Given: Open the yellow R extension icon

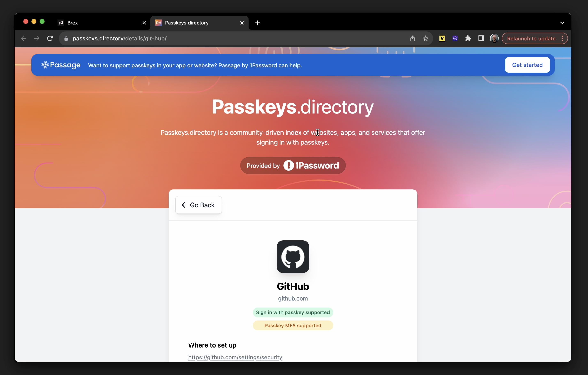Looking at the screenshot, I should pyautogui.click(x=442, y=39).
